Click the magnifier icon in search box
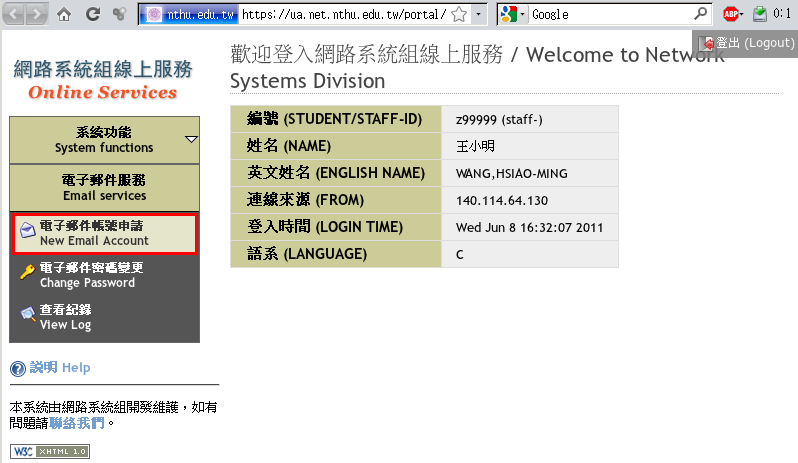 click(x=701, y=14)
